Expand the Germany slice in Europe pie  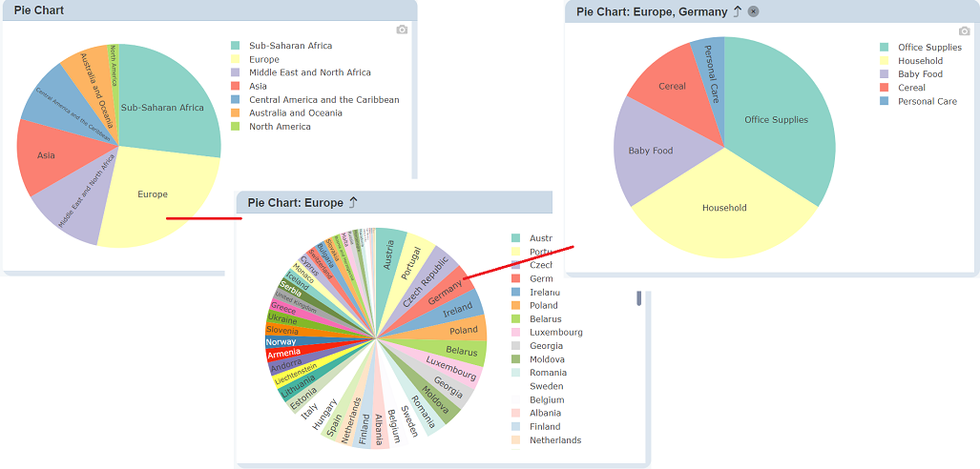tap(443, 292)
